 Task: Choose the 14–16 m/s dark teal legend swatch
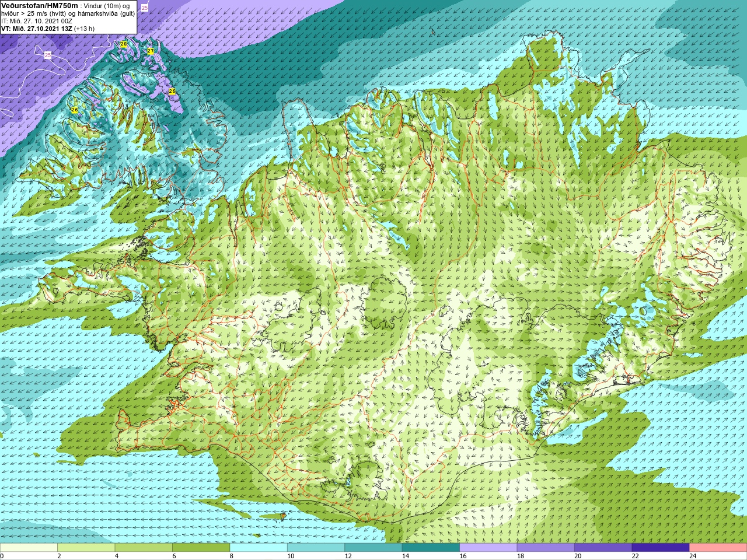(x=431, y=548)
